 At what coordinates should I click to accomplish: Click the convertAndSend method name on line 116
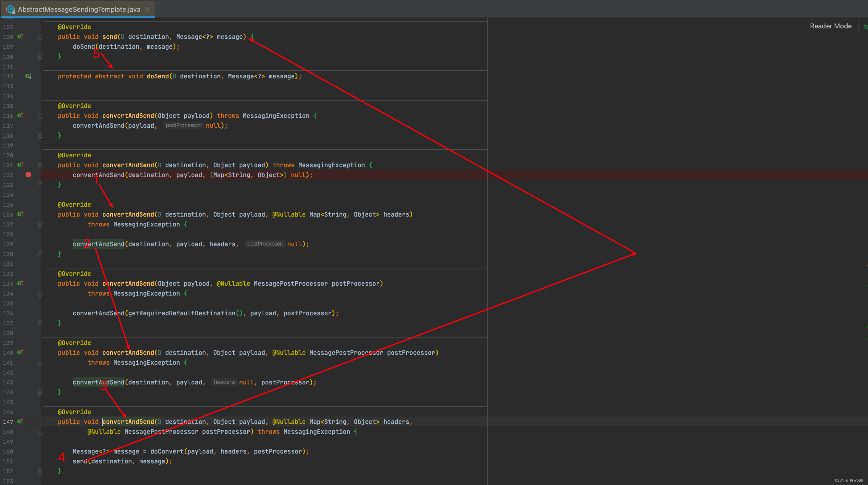[128, 116]
